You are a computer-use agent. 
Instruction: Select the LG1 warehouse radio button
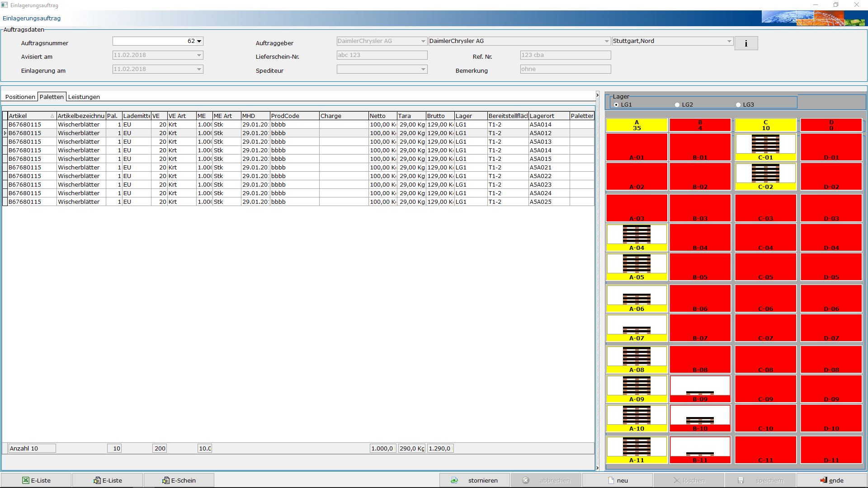point(617,105)
